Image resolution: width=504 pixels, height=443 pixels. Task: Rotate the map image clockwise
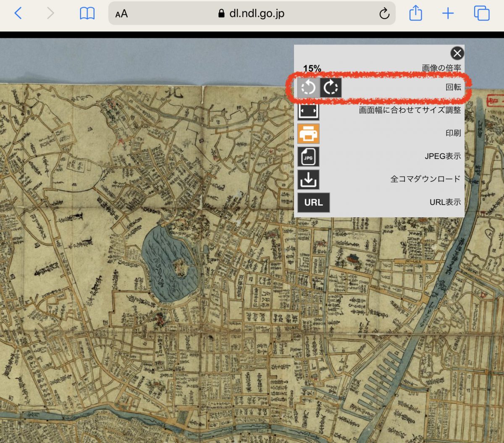[x=331, y=88]
